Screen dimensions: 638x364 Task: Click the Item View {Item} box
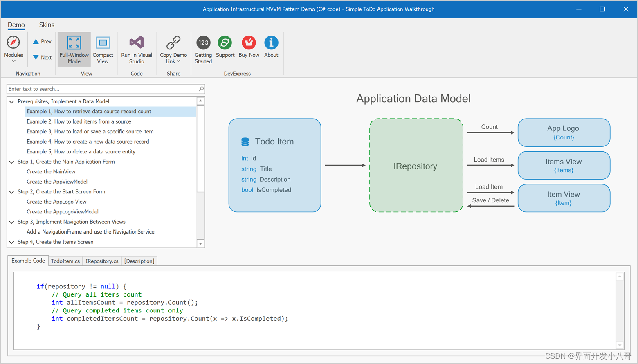[564, 198]
